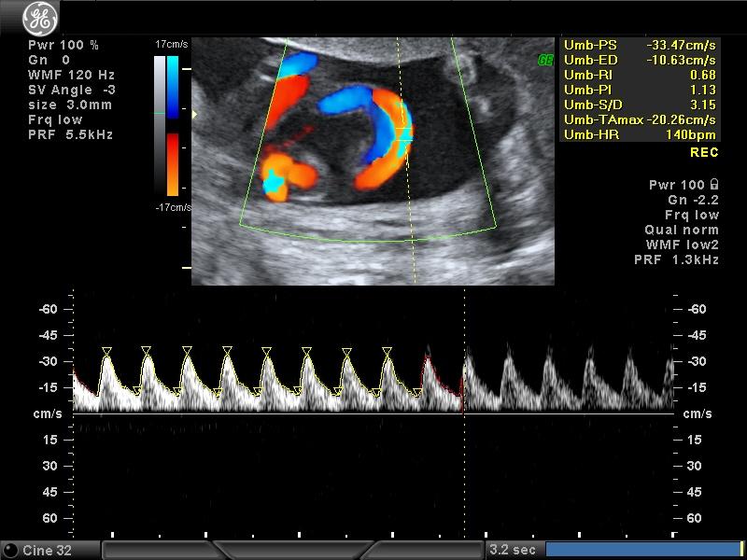Select the Umb-RI 0.68 result row

640,76
